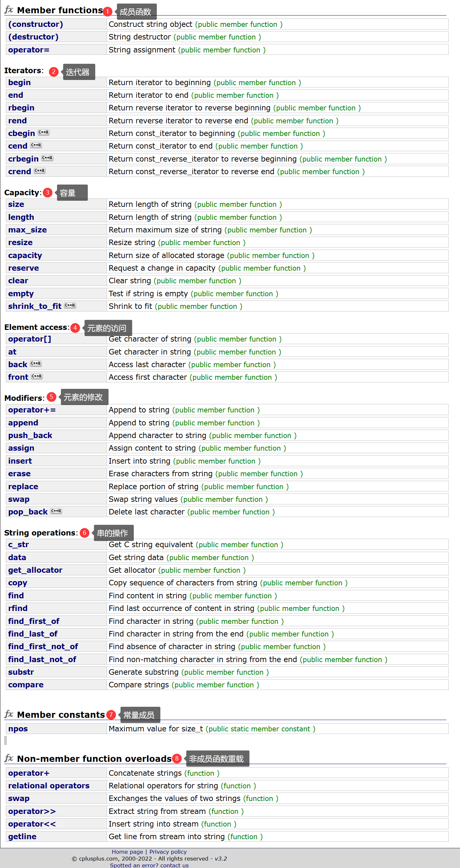Open the rend link
The height and width of the screenshot is (868, 460).
click(17, 121)
